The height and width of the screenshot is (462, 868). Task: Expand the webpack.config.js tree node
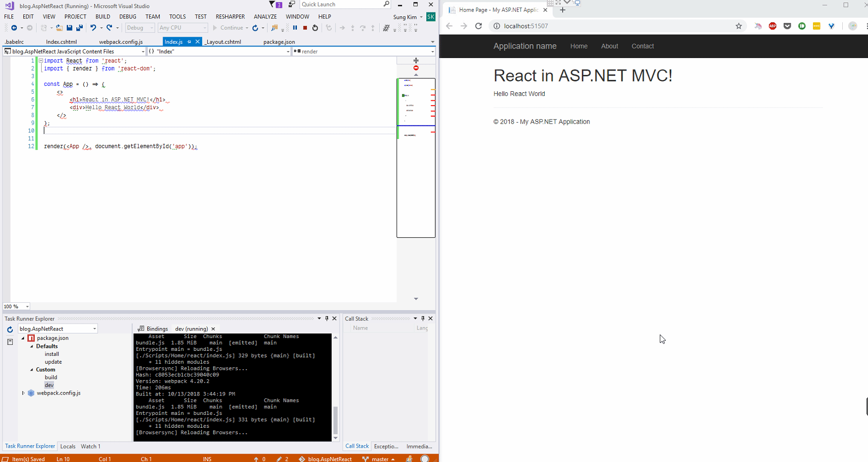coord(23,393)
